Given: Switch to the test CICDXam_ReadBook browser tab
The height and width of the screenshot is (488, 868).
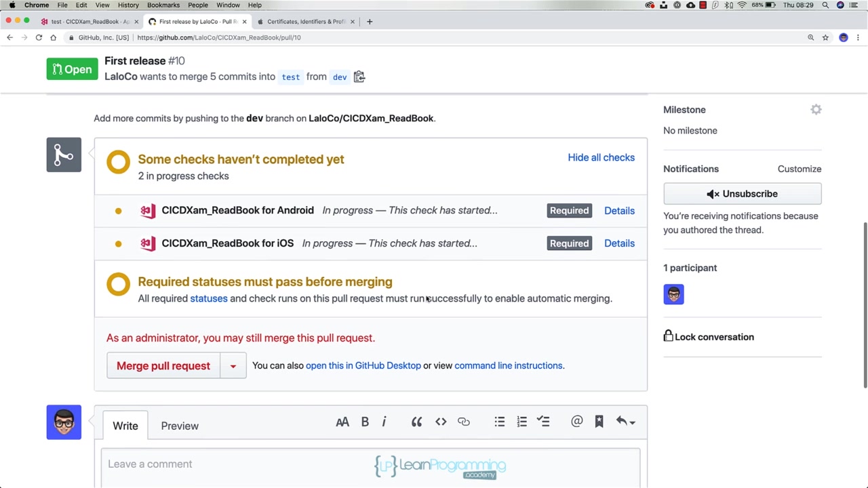Looking at the screenshot, I should point(89,22).
